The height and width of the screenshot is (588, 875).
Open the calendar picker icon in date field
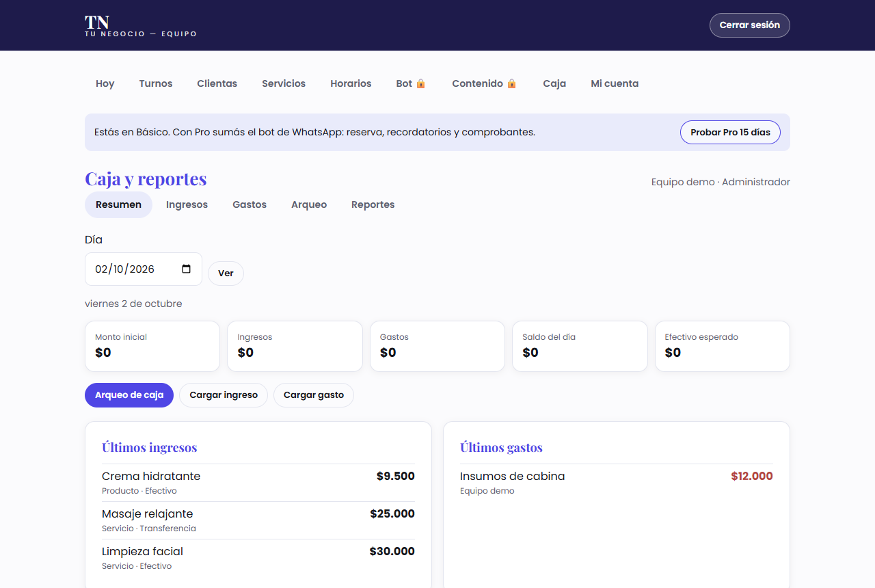(x=187, y=269)
